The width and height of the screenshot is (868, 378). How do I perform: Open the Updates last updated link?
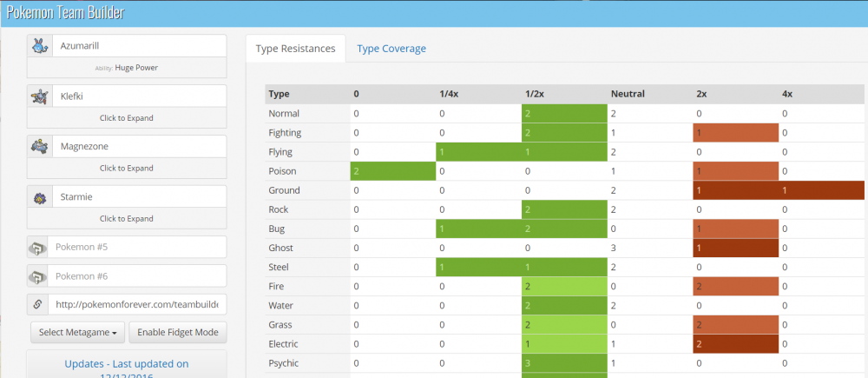[x=127, y=364]
